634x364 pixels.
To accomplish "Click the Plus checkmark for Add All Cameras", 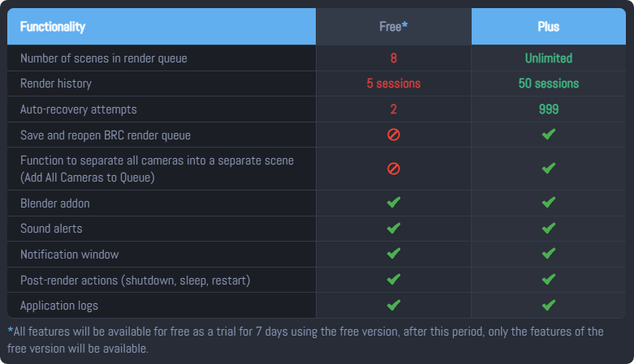I will click(x=548, y=168).
